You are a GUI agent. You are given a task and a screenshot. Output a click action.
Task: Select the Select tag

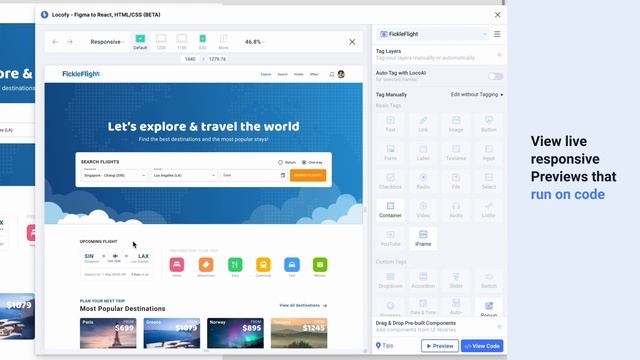coord(489,181)
